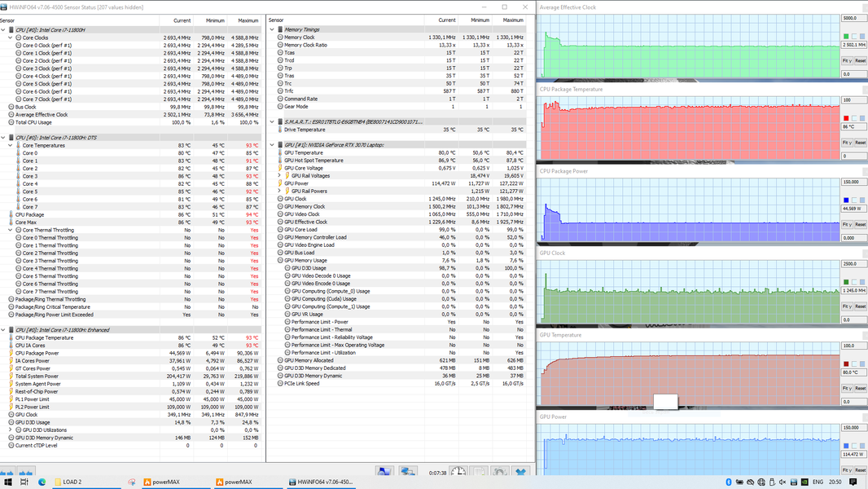Click the network remote monitoring icon
The image size is (868, 489).
[x=408, y=472]
